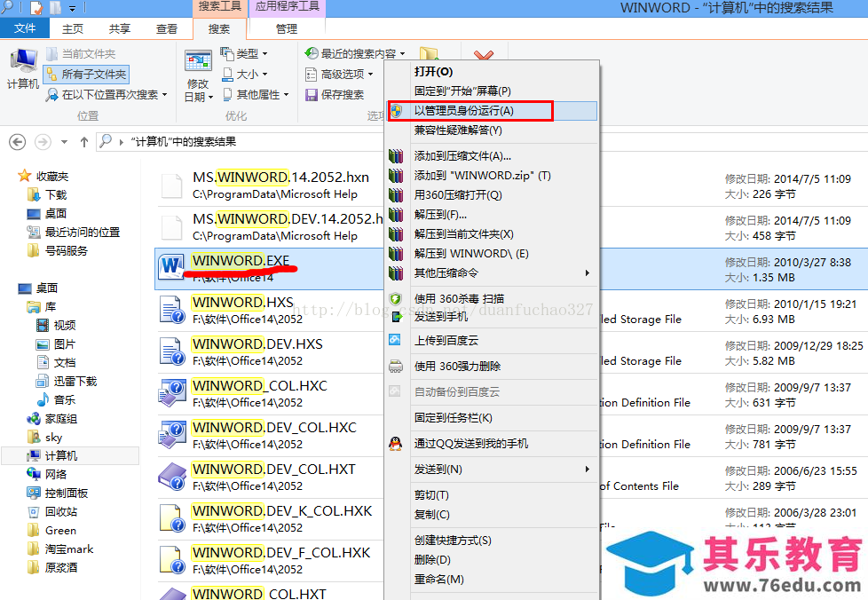Open the File ribbon tab
Image resolution: width=868 pixels, height=600 pixels.
[25, 28]
